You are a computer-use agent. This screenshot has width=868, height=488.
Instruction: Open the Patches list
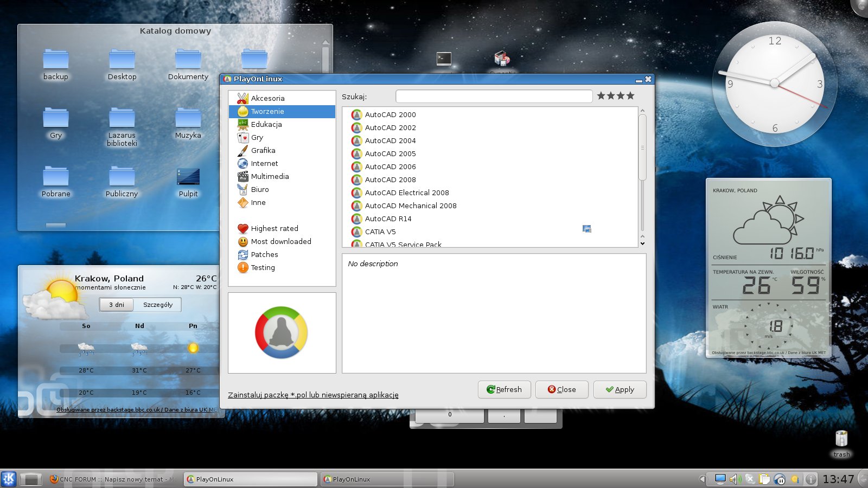[282, 254]
